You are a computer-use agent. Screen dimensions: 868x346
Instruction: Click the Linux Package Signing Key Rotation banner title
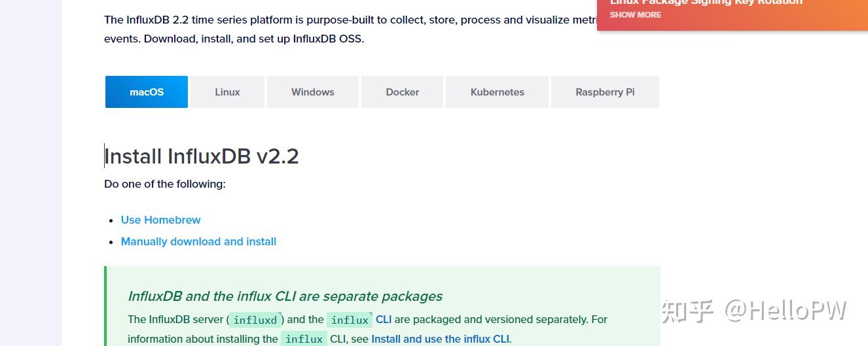pos(706,3)
